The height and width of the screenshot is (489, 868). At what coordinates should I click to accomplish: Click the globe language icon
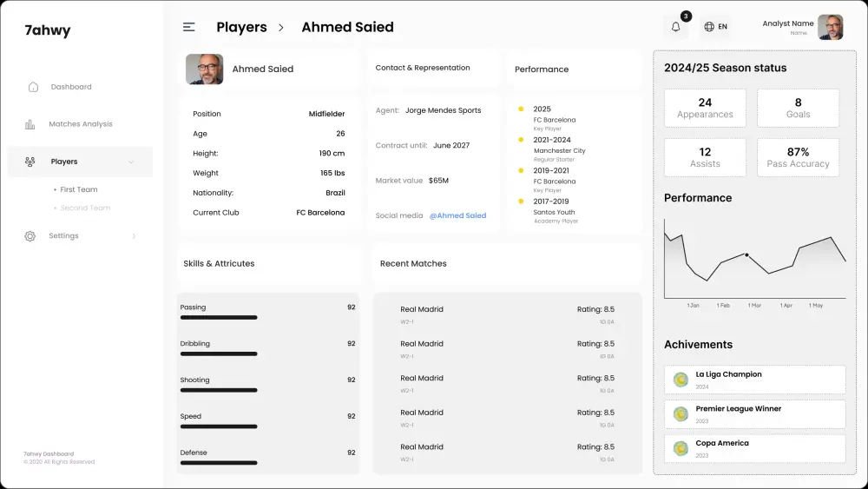click(x=709, y=27)
